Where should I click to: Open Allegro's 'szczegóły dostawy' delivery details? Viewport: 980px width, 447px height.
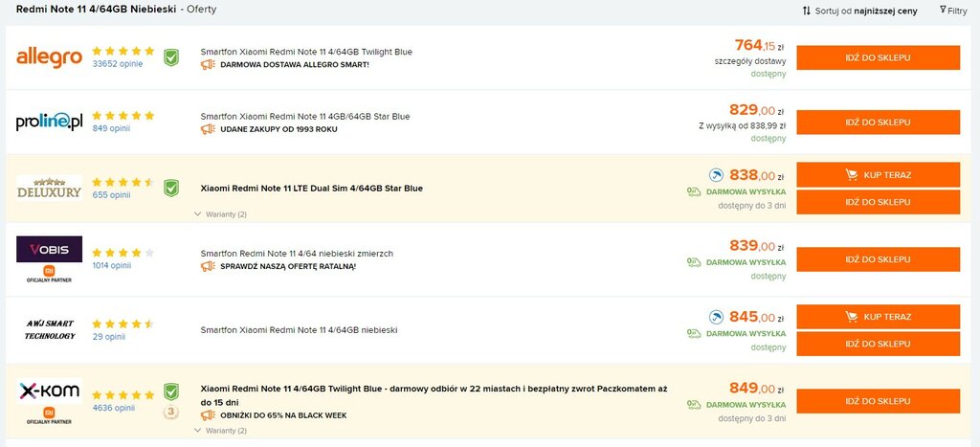[750, 61]
